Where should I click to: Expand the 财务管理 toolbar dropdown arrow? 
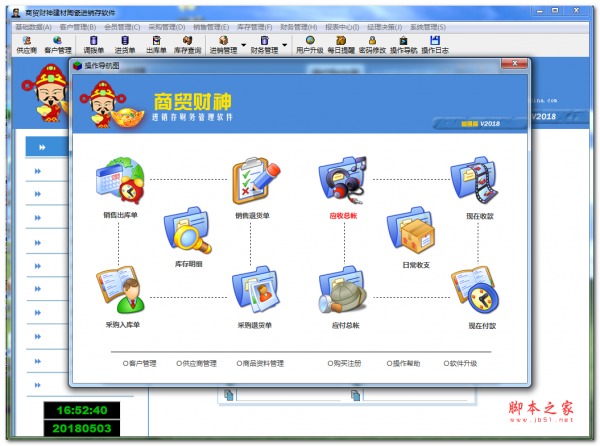285,45
